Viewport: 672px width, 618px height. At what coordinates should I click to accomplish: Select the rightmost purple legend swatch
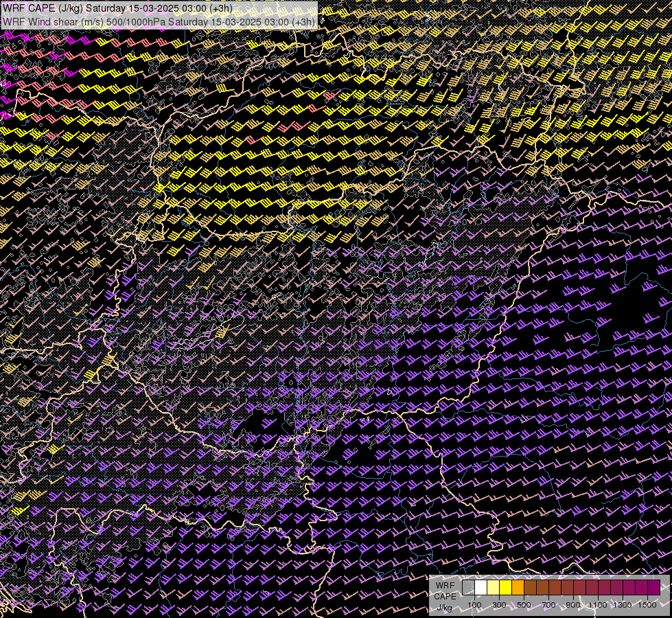click(653, 588)
